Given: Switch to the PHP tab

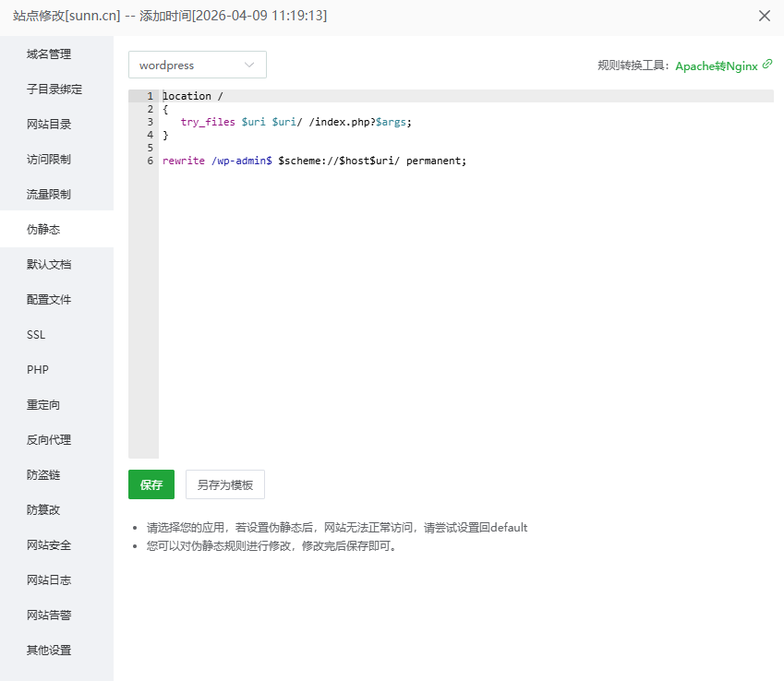Looking at the screenshot, I should click(38, 370).
